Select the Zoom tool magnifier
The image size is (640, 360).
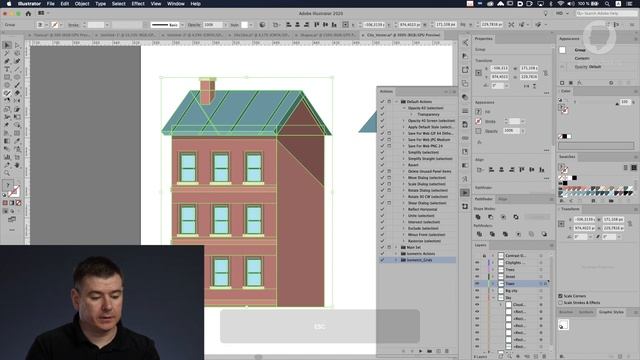pyautogui.click(x=7, y=173)
